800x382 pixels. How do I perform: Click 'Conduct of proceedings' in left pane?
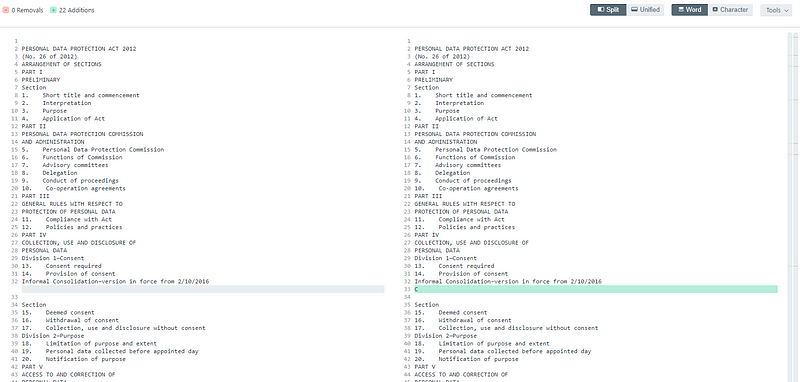point(81,181)
